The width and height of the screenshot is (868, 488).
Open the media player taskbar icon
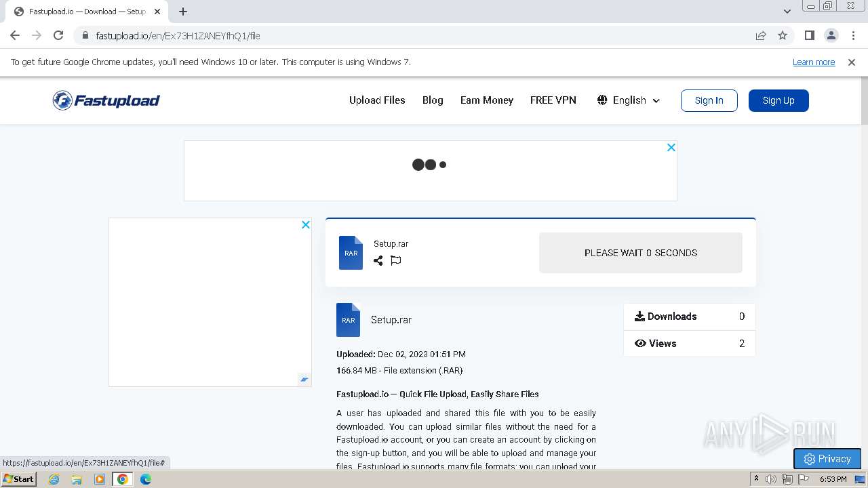100,479
